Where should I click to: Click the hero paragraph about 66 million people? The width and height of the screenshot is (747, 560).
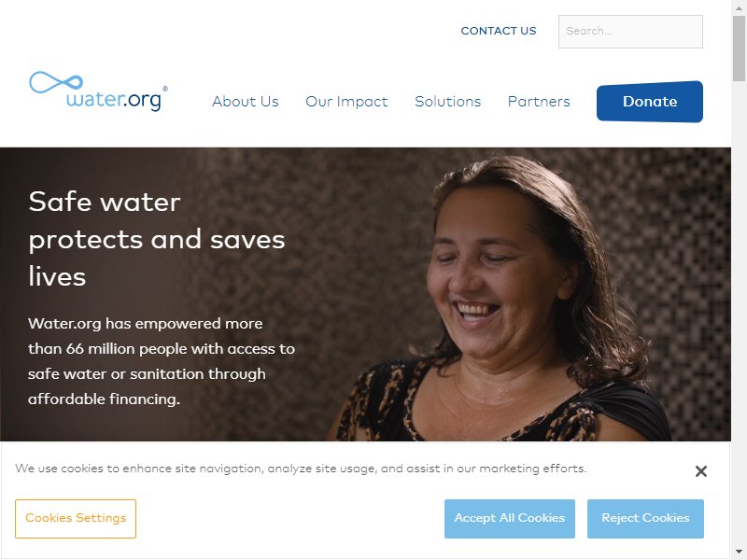pos(162,361)
